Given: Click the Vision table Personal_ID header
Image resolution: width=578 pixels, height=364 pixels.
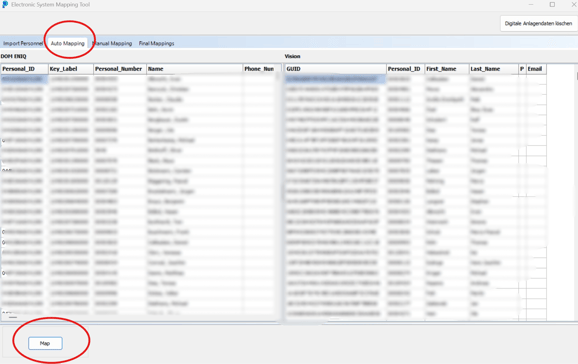Looking at the screenshot, I should 405,69.
